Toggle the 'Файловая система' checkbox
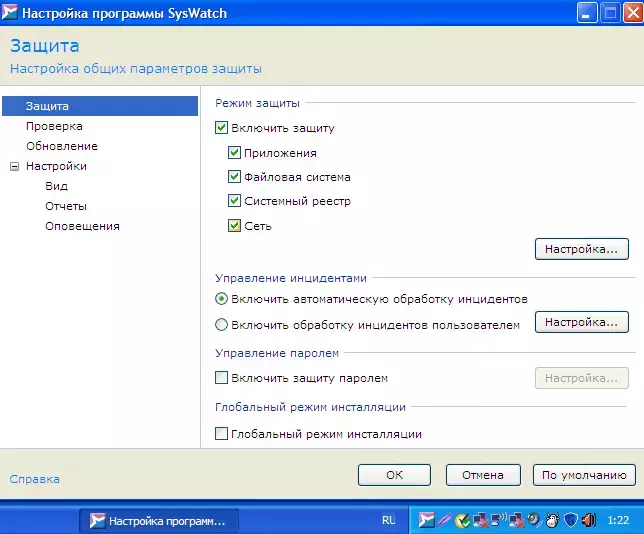 [234, 177]
